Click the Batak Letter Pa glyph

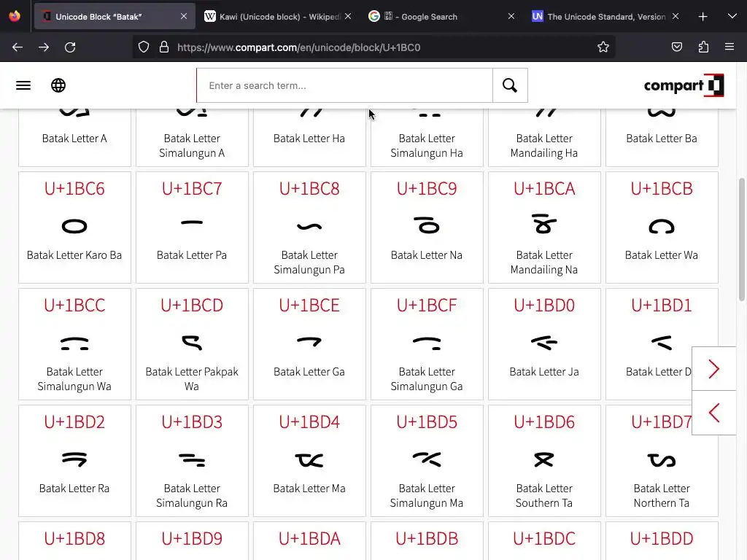pyautogui.click(x=192, y=222)
